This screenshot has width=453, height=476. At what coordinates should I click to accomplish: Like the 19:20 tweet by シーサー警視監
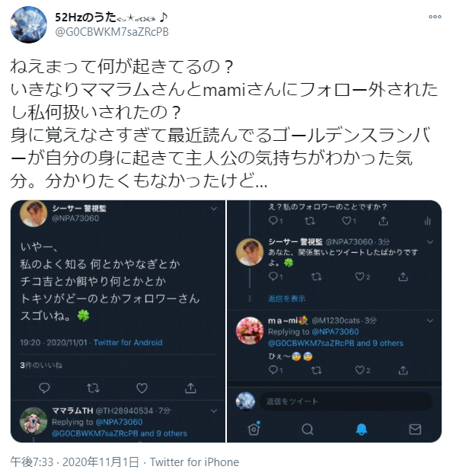pos(142,388)
